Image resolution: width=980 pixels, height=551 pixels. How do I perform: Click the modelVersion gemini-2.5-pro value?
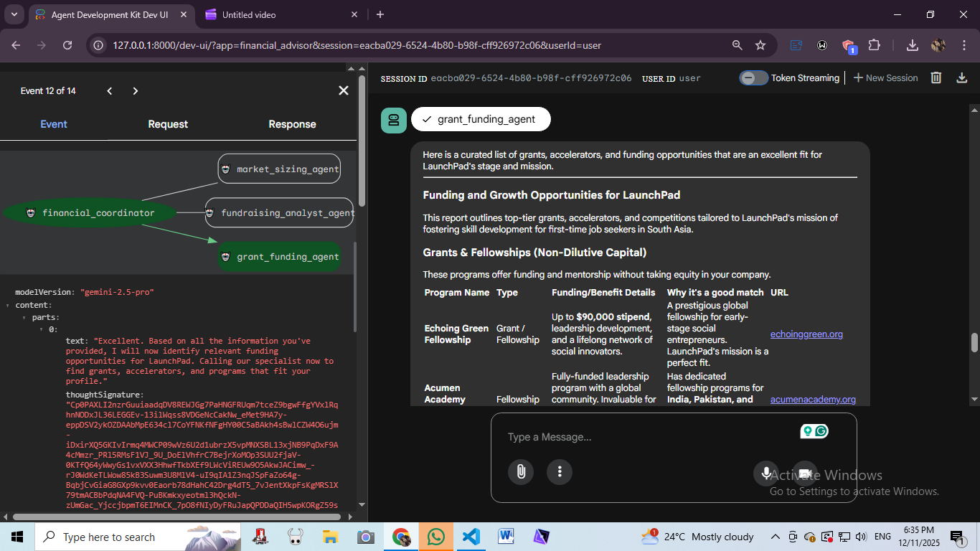117,293
